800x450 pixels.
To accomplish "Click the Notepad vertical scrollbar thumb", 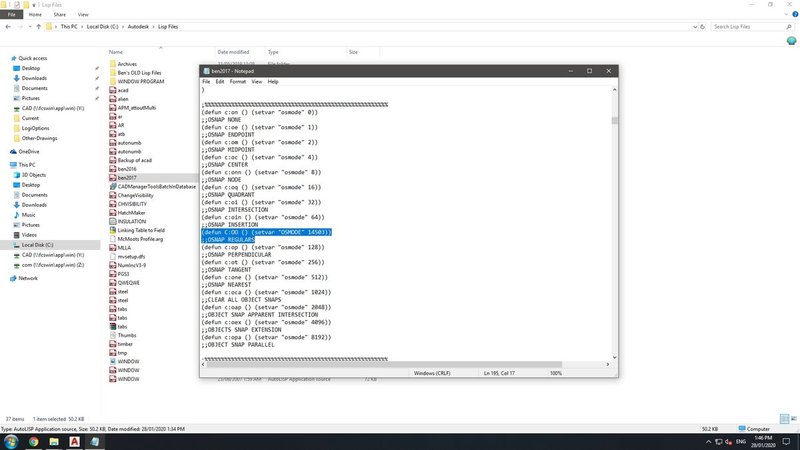I will coord(614,120).
